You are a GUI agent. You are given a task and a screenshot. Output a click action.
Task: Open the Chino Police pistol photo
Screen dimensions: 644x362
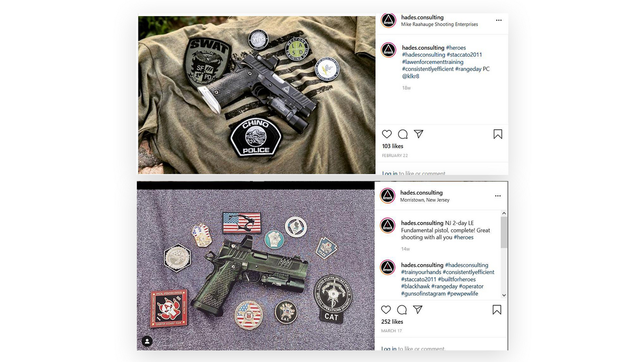(x=257, y=95)
